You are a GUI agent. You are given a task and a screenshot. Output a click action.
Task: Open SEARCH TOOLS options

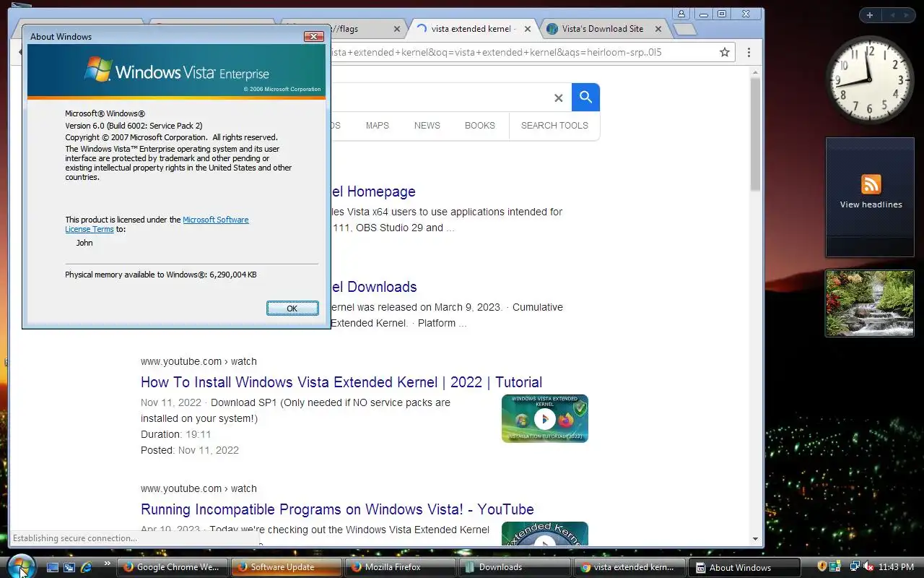coord(554,125)
